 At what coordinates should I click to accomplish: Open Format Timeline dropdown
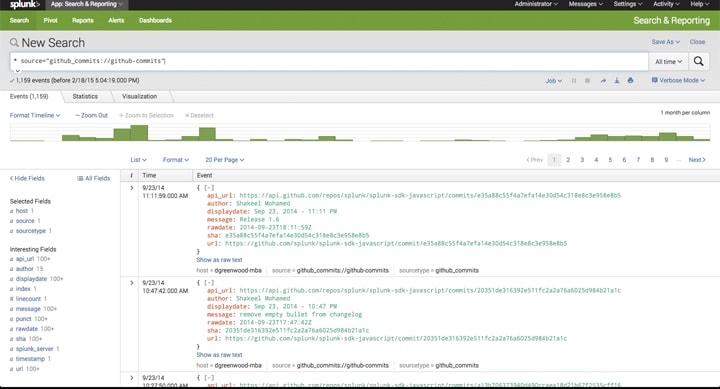[x=35, y=115]
